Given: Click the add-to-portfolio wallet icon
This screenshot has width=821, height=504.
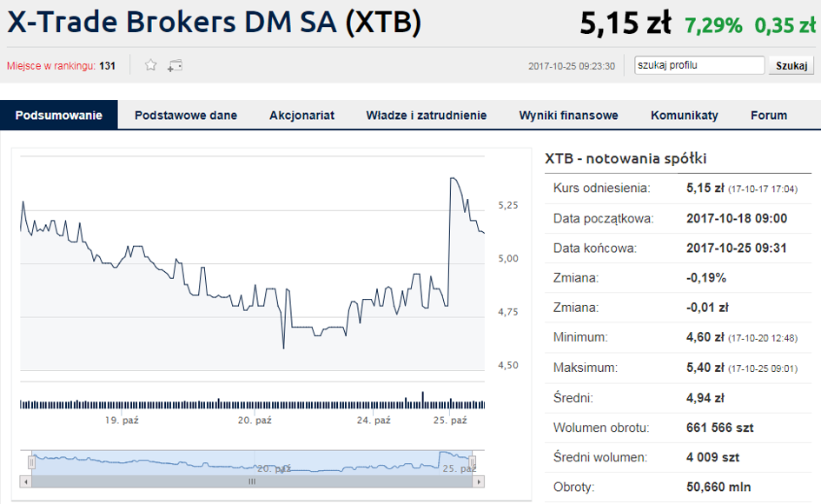Looking at the screenshot, I should click(x=175, y=65).
